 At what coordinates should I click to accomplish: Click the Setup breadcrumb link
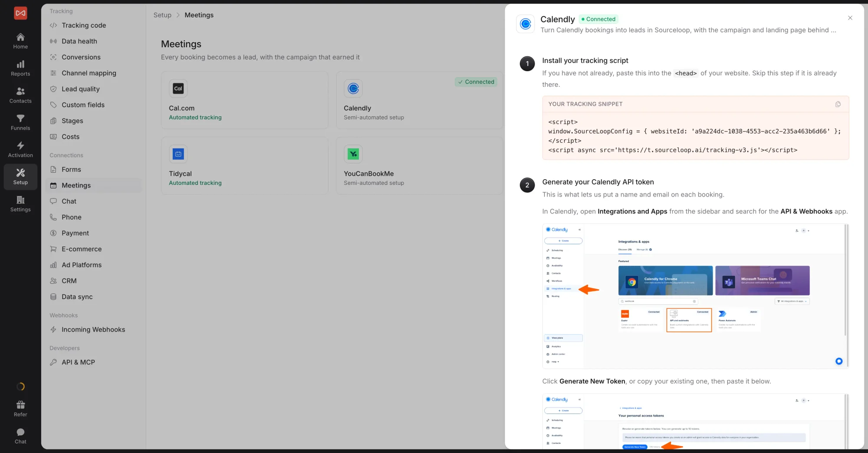tap(162, 15)
